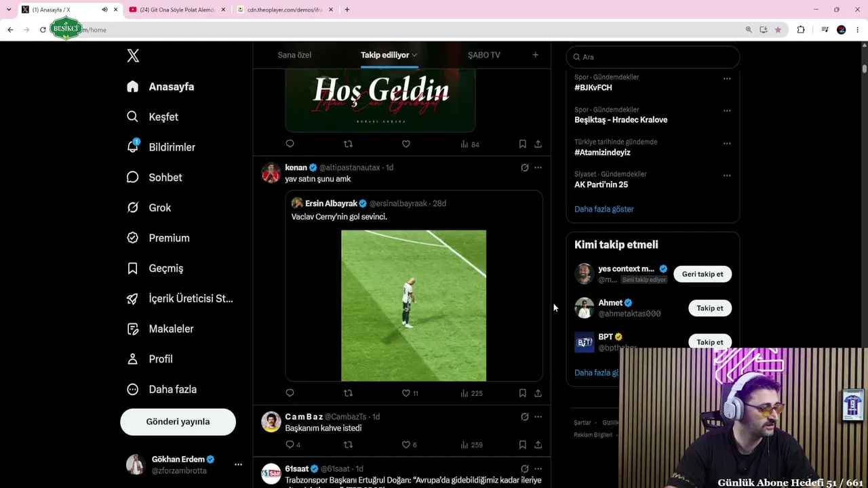The image size is (868, 488).
Task: Go to Anasayfa in the sidebar
Action: [x=161, y=87]
